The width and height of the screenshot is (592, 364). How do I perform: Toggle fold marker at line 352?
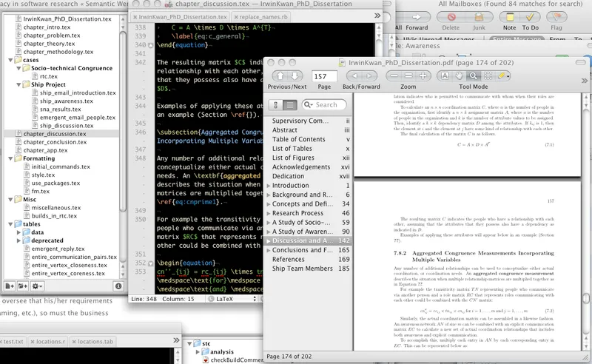151,263
